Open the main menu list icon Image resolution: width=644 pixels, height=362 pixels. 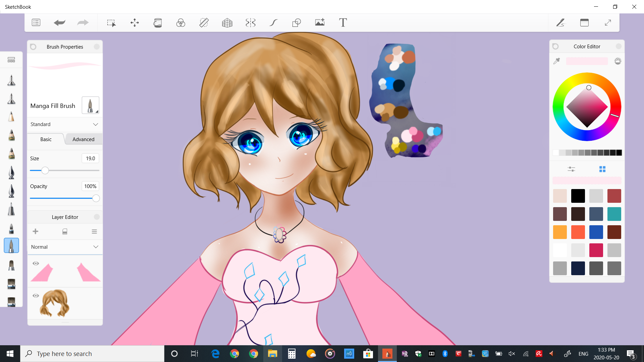click(36, 22)
